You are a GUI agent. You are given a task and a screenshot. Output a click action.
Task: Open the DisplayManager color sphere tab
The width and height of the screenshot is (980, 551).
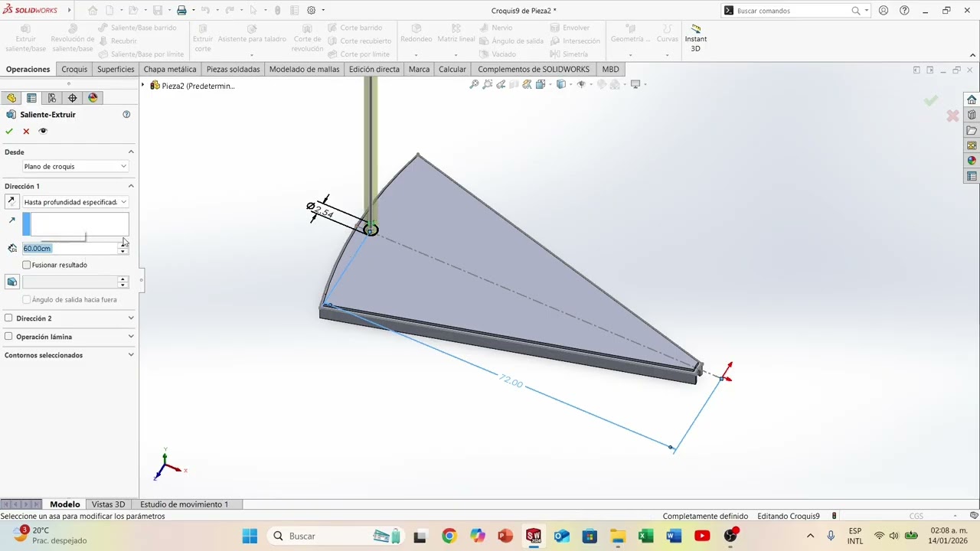[93, 98]
